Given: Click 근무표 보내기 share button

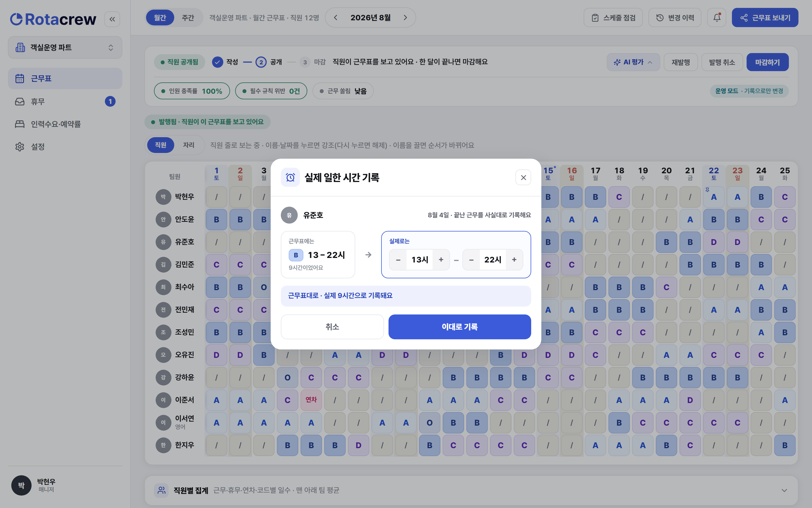Looking at the screenshot, I should [765, 17].
